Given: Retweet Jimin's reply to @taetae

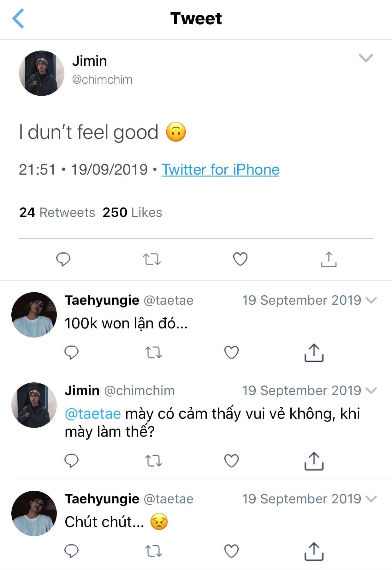Looking at the screenshot, I should pyautogui.click(x=153, y=461).
